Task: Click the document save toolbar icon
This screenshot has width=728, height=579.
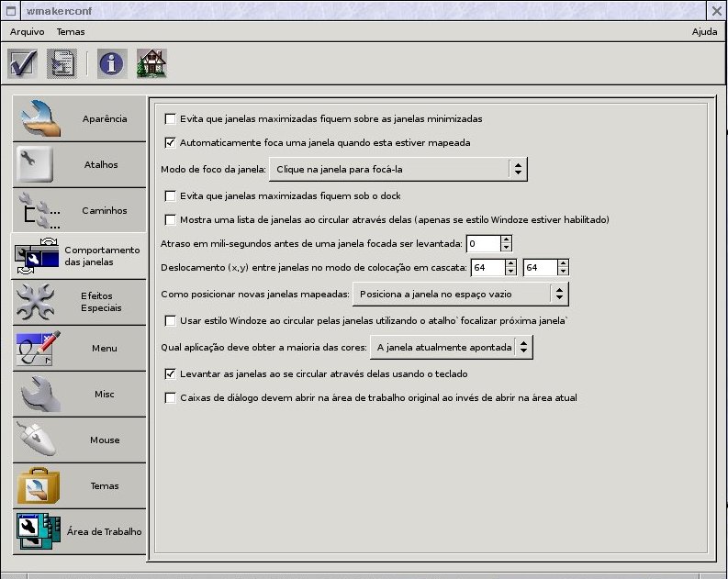Action: pyautogui.click(x=62, y=63)
